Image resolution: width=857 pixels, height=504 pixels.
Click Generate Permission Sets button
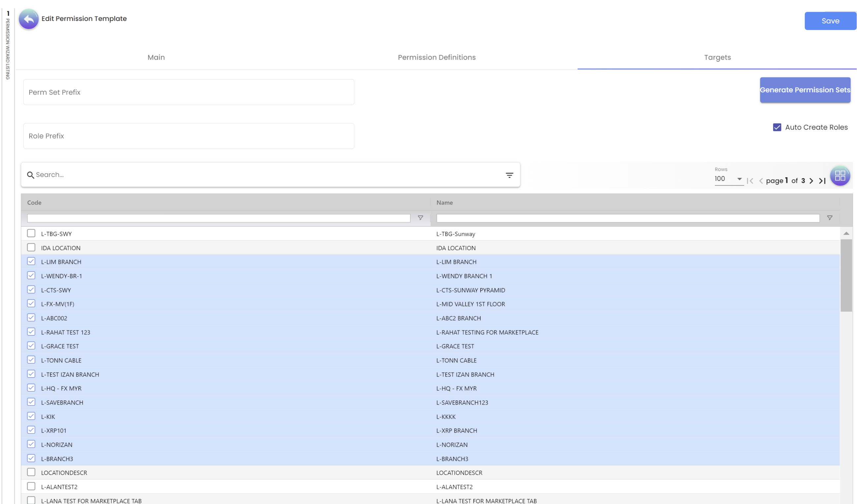(x=805, y=90)
